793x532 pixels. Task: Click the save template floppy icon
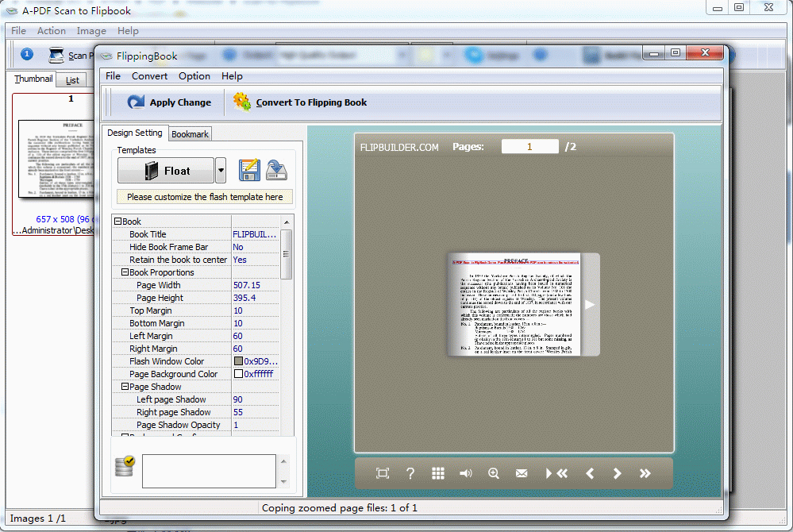click(249, 171)
